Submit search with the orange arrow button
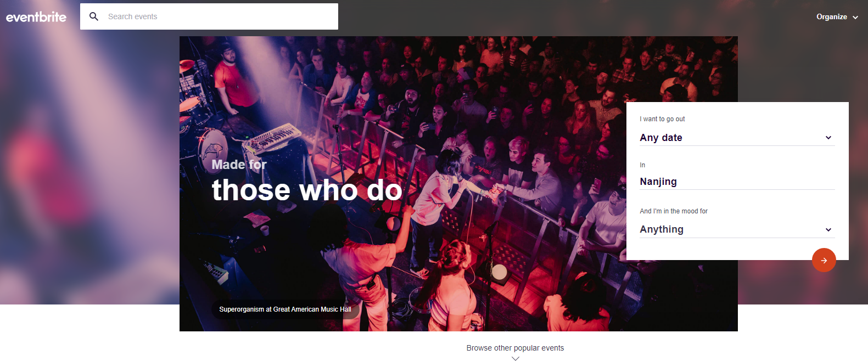Image resolution: width=868 pixels, height=361 pixels. pos(824,260)
